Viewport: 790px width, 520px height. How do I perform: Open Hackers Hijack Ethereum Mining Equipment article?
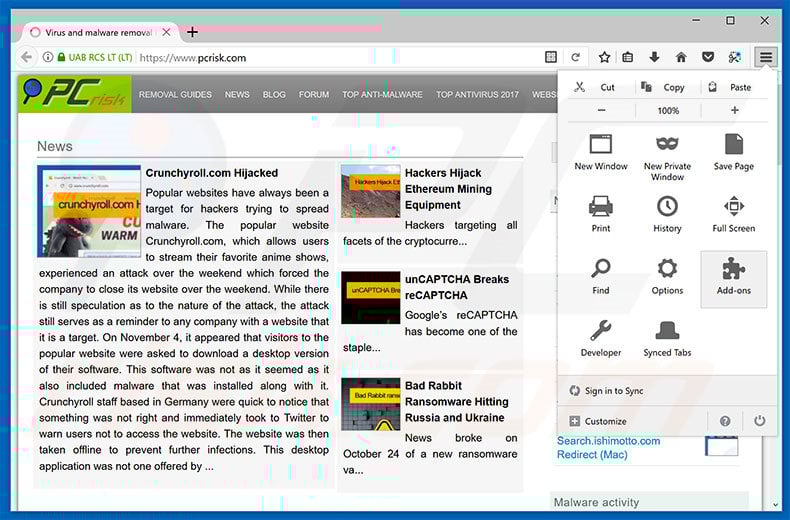(448, 189)
